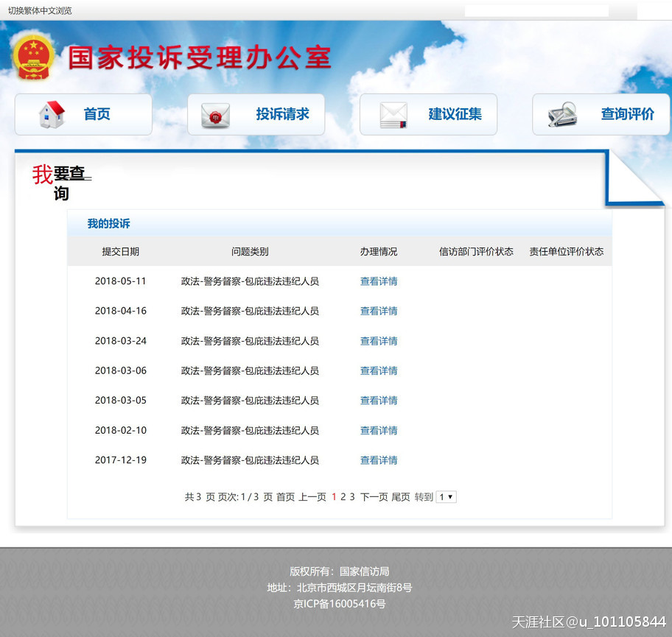Select page 2 in pagination
Image resolution: width=672 pixels, height=637 pixels.
point(343,496)
